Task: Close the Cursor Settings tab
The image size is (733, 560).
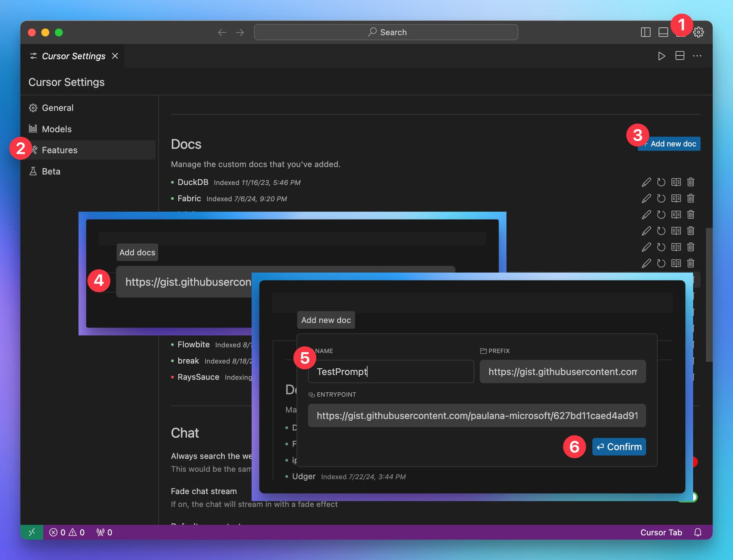Action: point(115,56)
